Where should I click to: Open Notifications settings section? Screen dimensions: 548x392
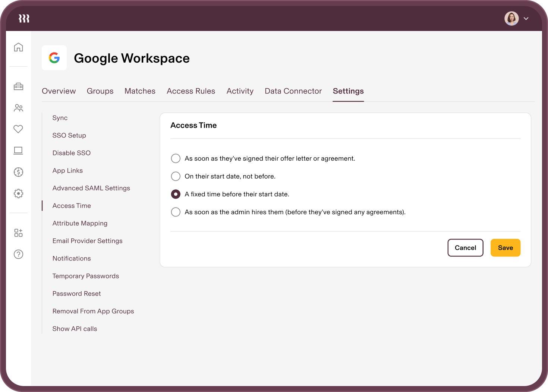coord(72,258)
